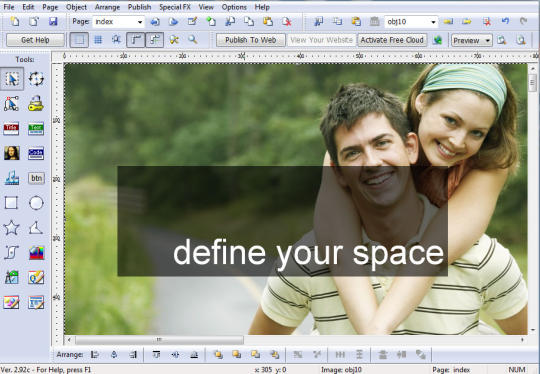Create a new file with the toolbar icon
The width and height of the screenshot is (540, 374).
15,21
